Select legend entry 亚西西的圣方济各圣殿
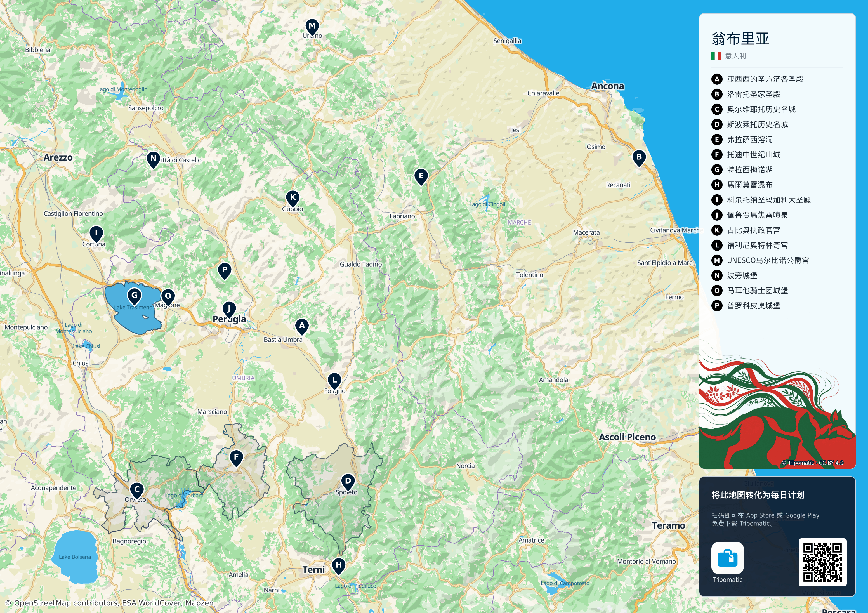The height and width of the screenshot is (613, 868). click(757, 79)
